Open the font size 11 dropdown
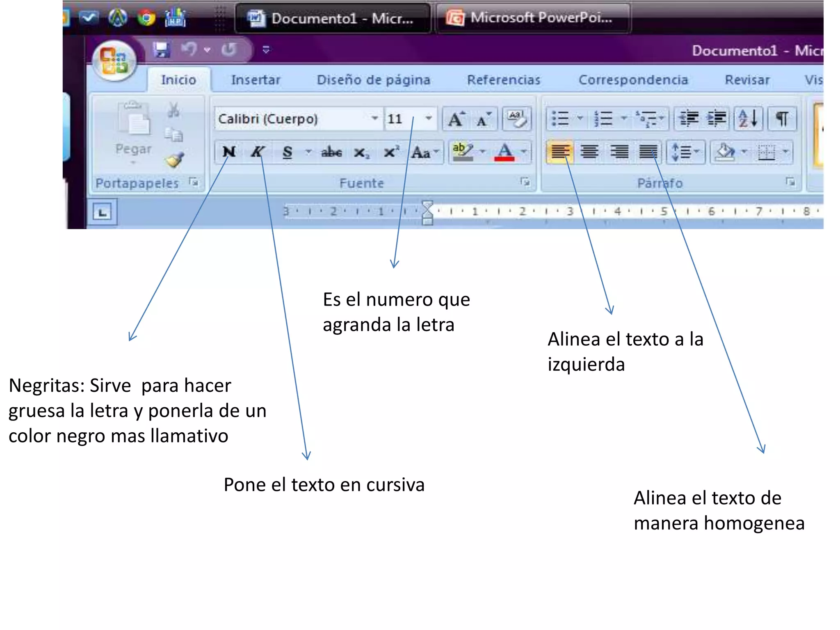The width and height of the screenshot is (840, 630). (x=429, y=119)
